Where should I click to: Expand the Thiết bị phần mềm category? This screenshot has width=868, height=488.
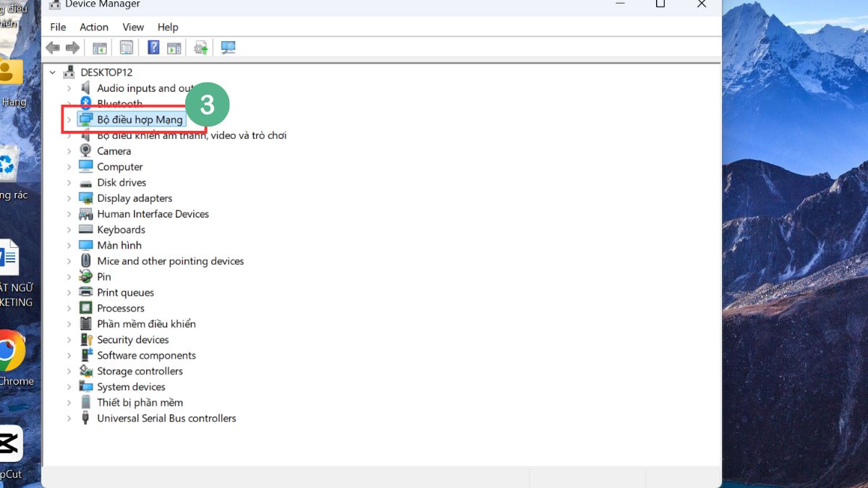[69, 403]
